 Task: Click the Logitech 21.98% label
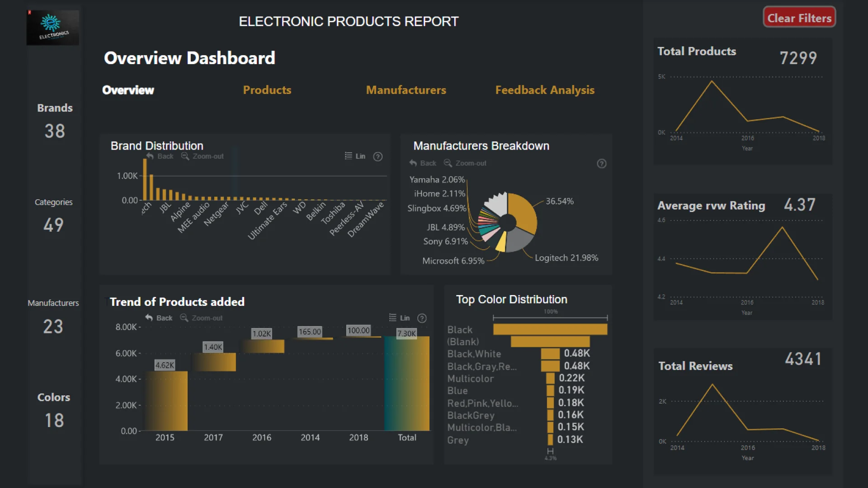[566, 258]
